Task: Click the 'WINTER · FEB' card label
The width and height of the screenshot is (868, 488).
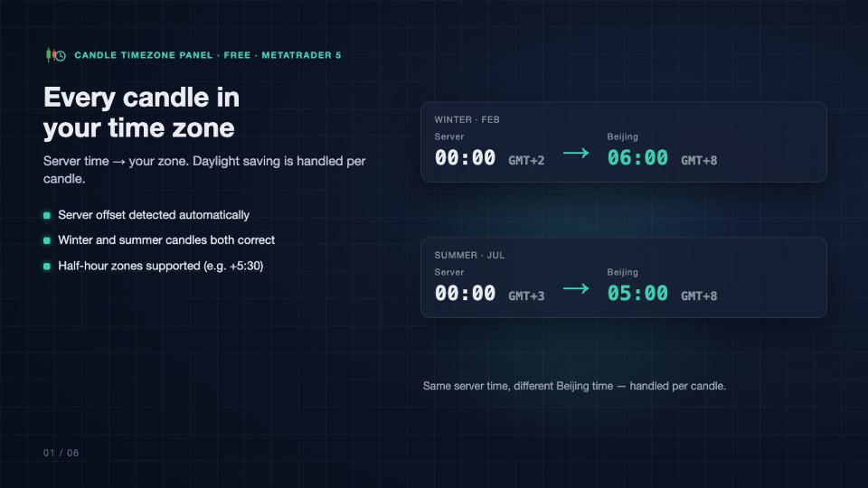Action: point(467,119)
